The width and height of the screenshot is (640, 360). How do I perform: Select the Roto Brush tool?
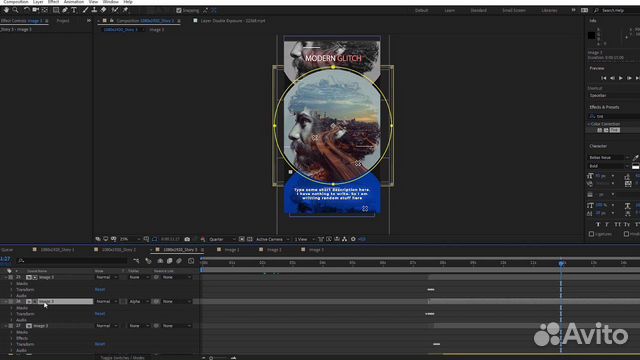click(x=115, y=10)
